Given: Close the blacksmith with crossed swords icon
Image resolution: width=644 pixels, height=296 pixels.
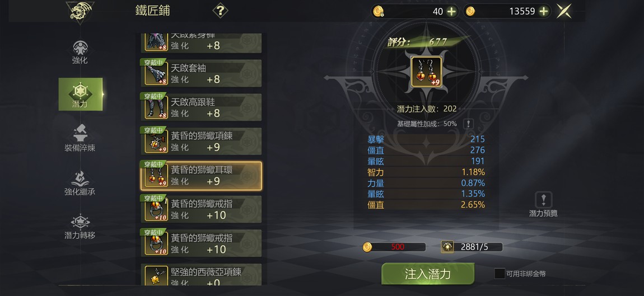Looking at the screenshot, I should click(564, 11).
